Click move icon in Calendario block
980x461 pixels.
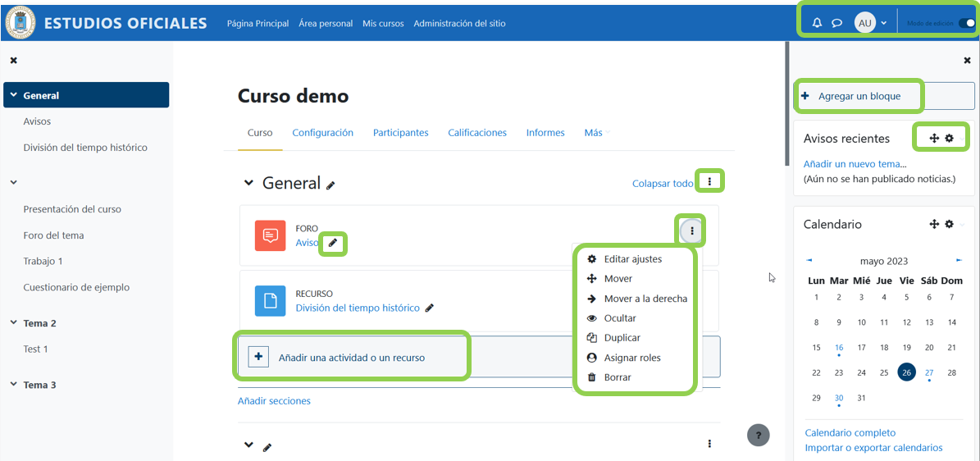[x=934, y=224]
